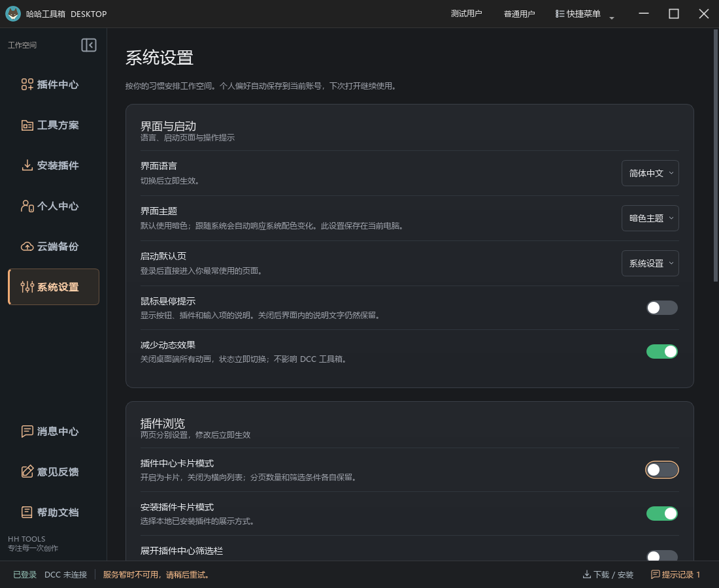This screenshot has width=719, height=588.
Task: Maximize the application window
Action: tap(674, 14)
